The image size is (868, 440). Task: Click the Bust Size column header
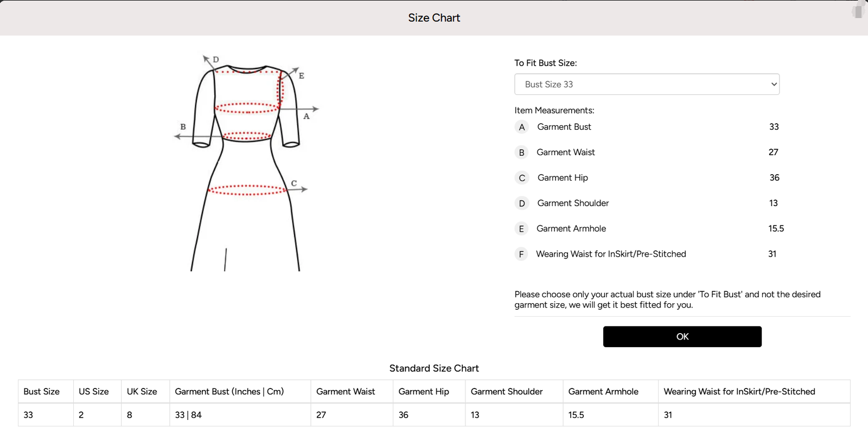pos(42,392)
